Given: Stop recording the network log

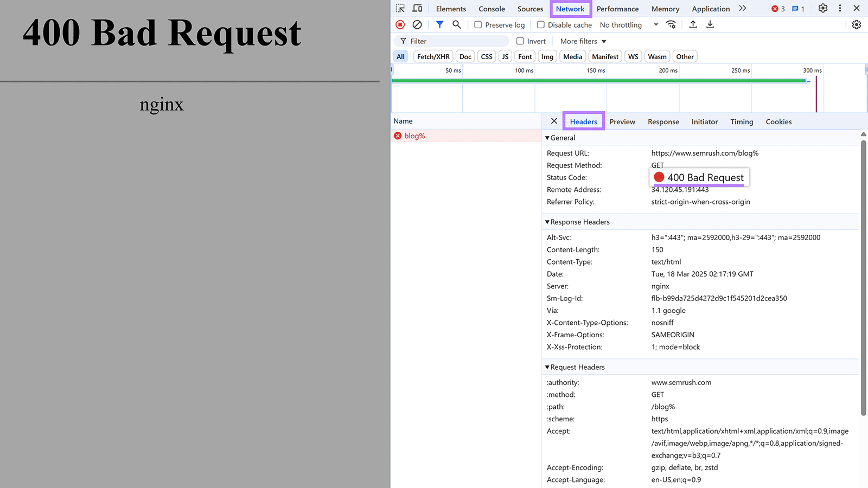Looking at the screenshot, I should (x=400, y=24).
